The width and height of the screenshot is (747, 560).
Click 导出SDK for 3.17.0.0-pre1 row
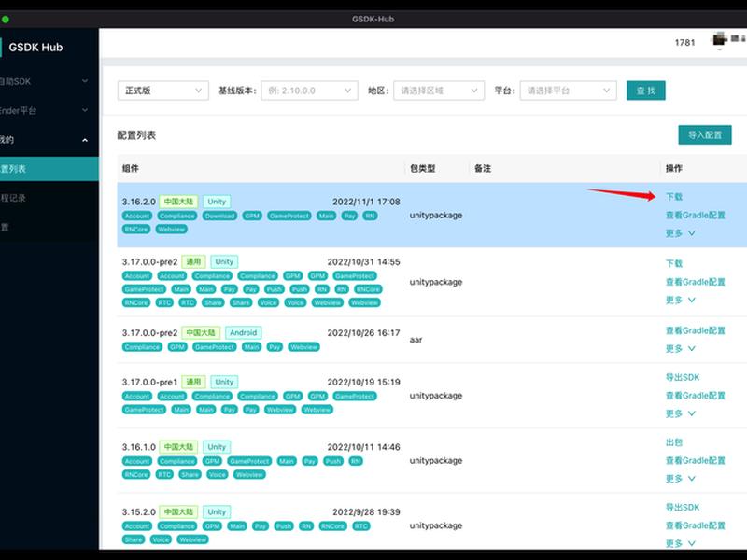tap(683, 377)
